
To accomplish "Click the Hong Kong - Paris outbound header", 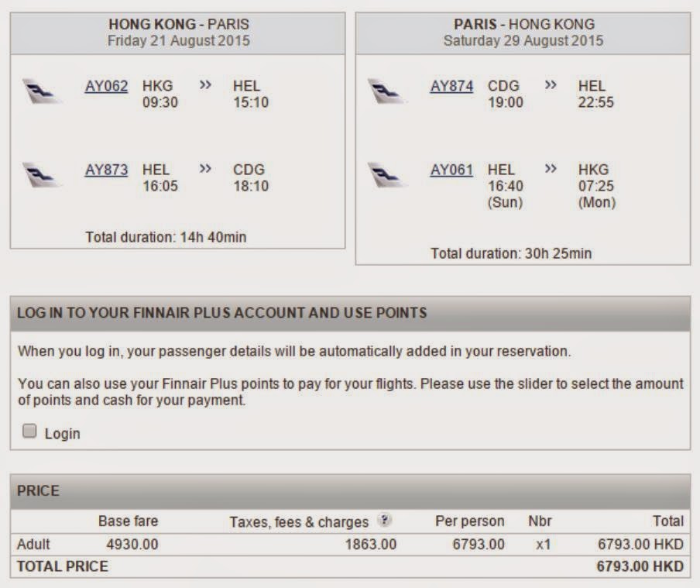I will coord(178,33).
